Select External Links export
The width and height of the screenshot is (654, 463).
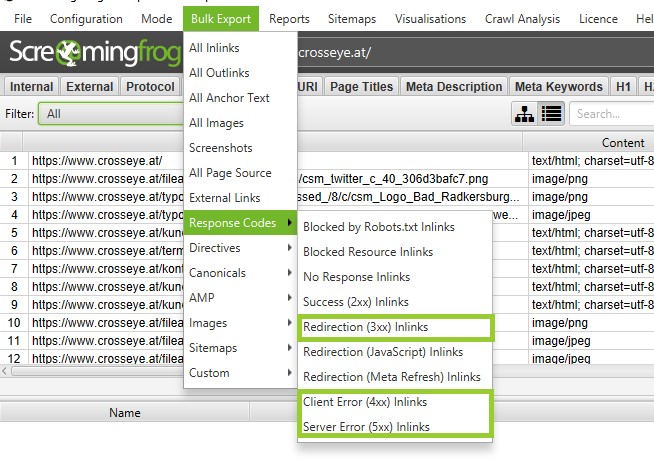click(240, 198)
